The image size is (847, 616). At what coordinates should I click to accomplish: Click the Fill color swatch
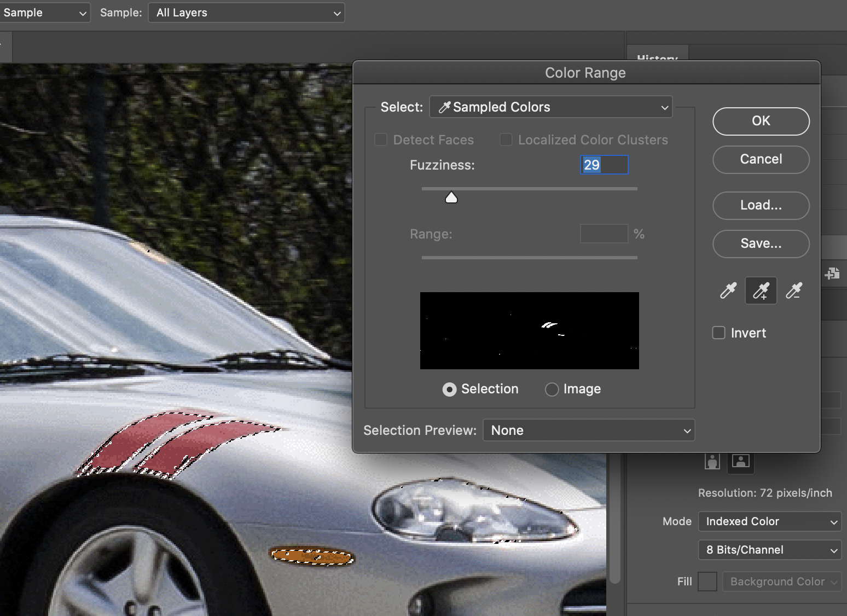click(707, 582)
